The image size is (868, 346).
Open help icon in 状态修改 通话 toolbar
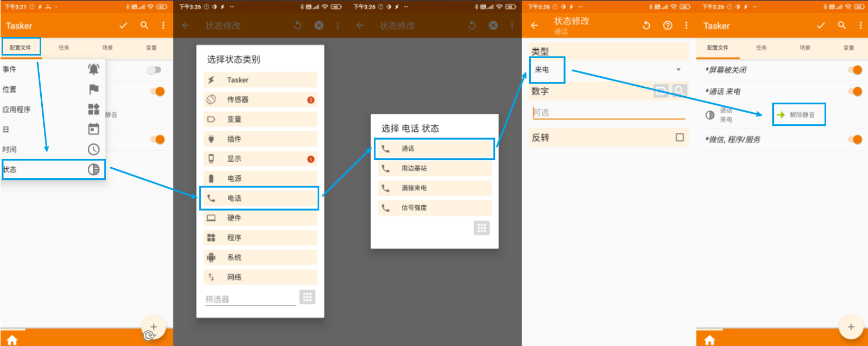click(x=668, y=25)
